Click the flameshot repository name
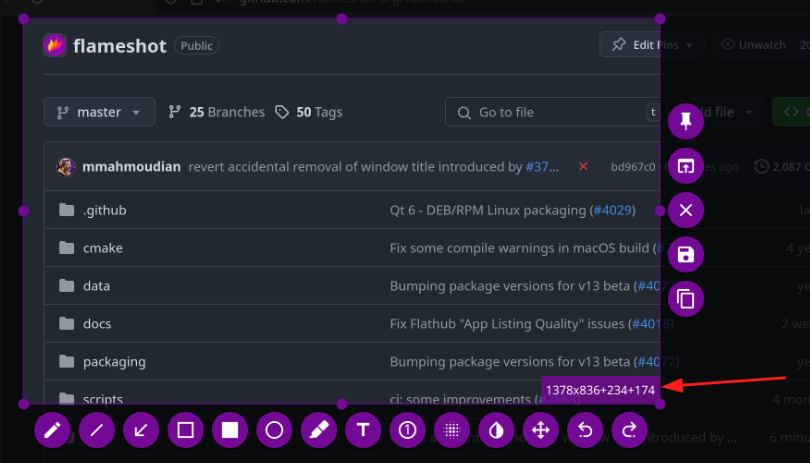The width and height of the screenshot is (810, 463). [120, 46]
